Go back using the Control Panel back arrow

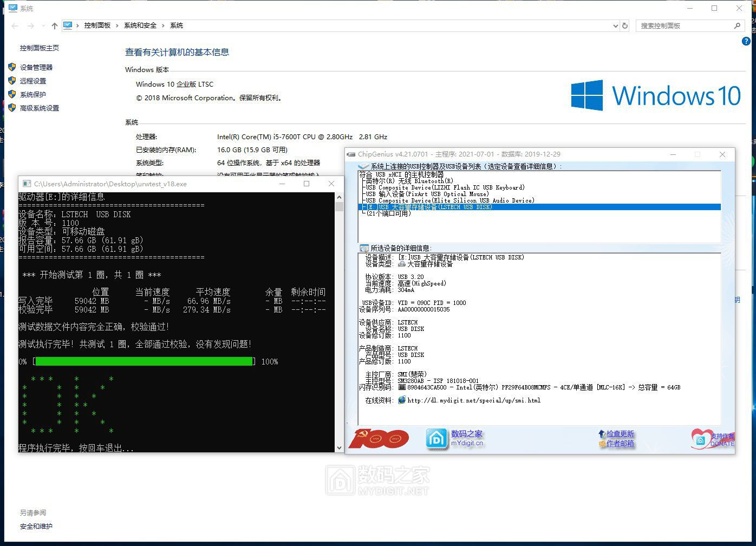pyautogui.click(x=15, y=25)
